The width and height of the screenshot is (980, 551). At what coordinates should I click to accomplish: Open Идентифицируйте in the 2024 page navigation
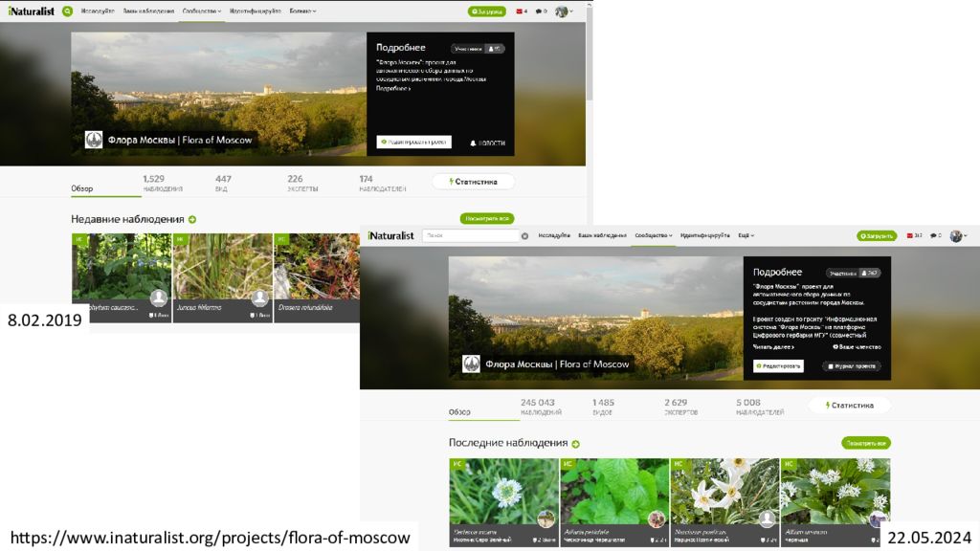[705, 235]
